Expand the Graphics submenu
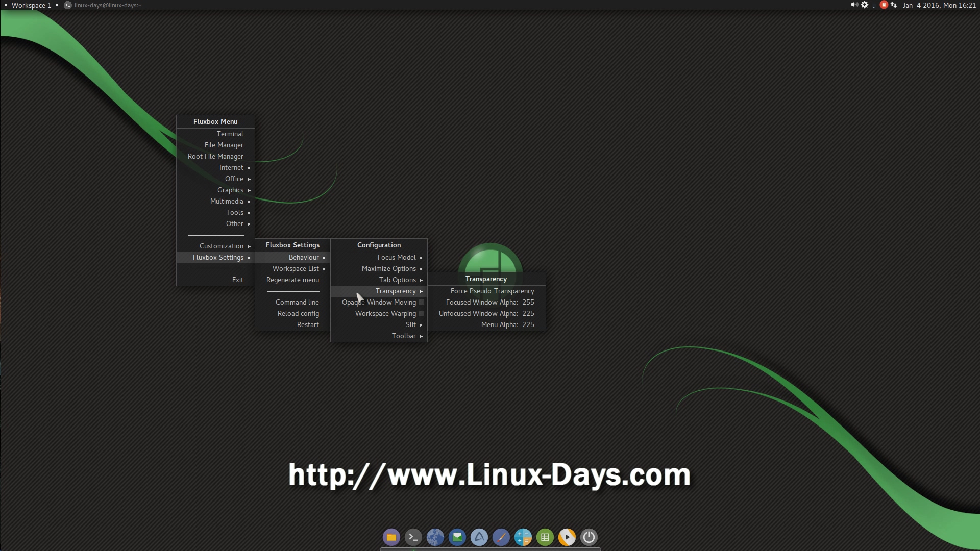980x551 pixels. tap(215, 190)
